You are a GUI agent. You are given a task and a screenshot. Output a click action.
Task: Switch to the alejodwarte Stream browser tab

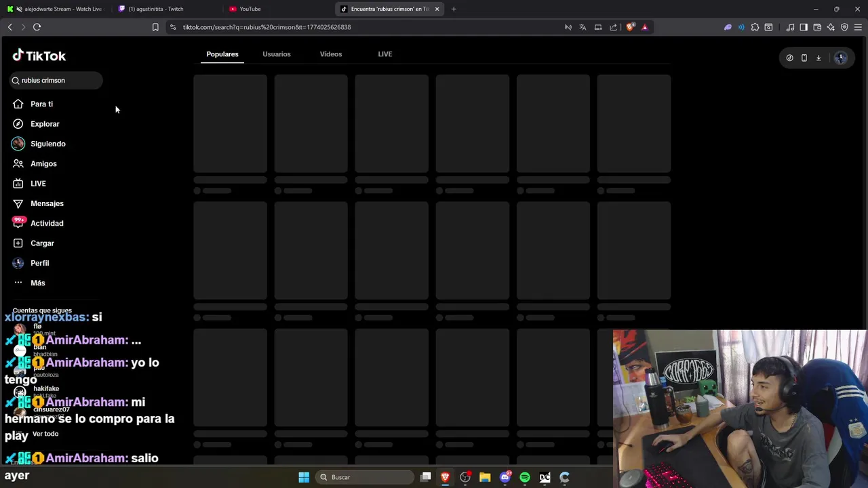tap(55, 9)
